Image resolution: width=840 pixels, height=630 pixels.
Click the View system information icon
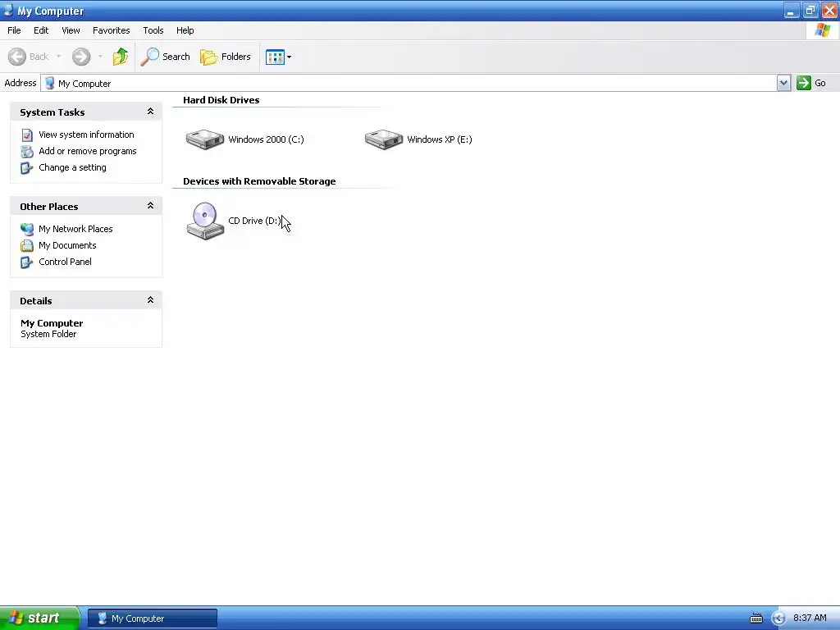[x=27, y=135]
